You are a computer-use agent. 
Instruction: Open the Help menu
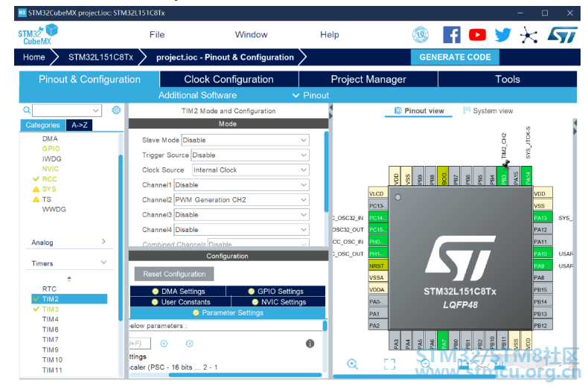329,34
